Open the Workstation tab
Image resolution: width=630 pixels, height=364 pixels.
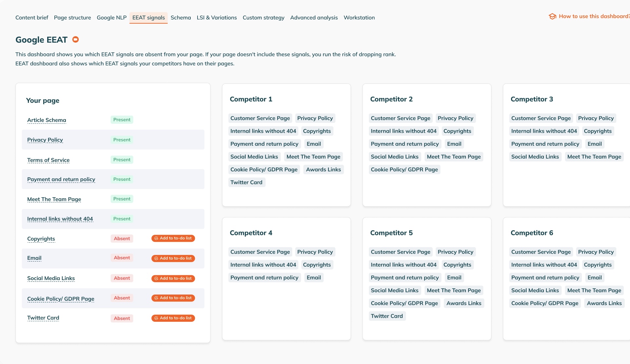click(359, 18)
